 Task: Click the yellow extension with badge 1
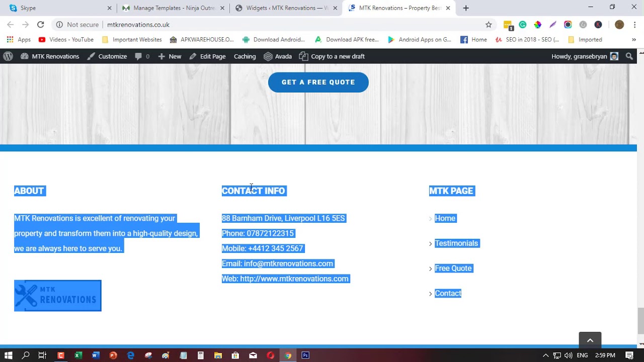point(508,25)
